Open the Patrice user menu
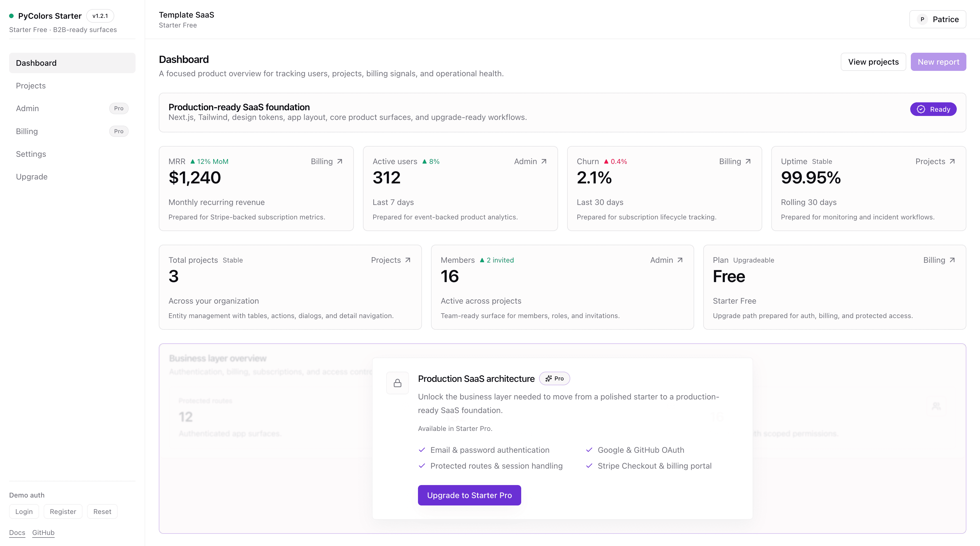The width and height of the screenshot is (980, 546). pyautogui.click(x=938, y=19)
